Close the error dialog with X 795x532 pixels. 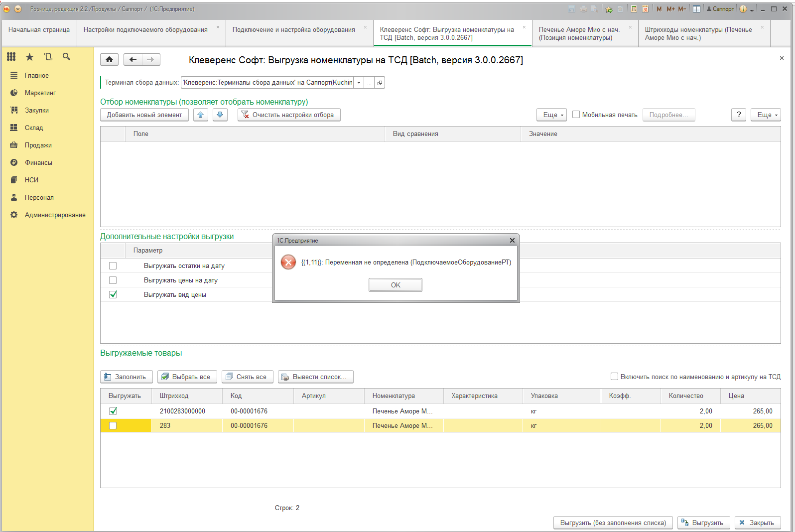pyautogui.click(x=512, y=241)
